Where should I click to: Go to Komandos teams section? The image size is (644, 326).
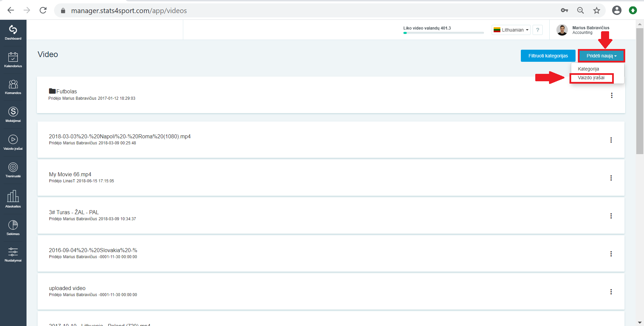pyautogui.click(x=13, y=87)
